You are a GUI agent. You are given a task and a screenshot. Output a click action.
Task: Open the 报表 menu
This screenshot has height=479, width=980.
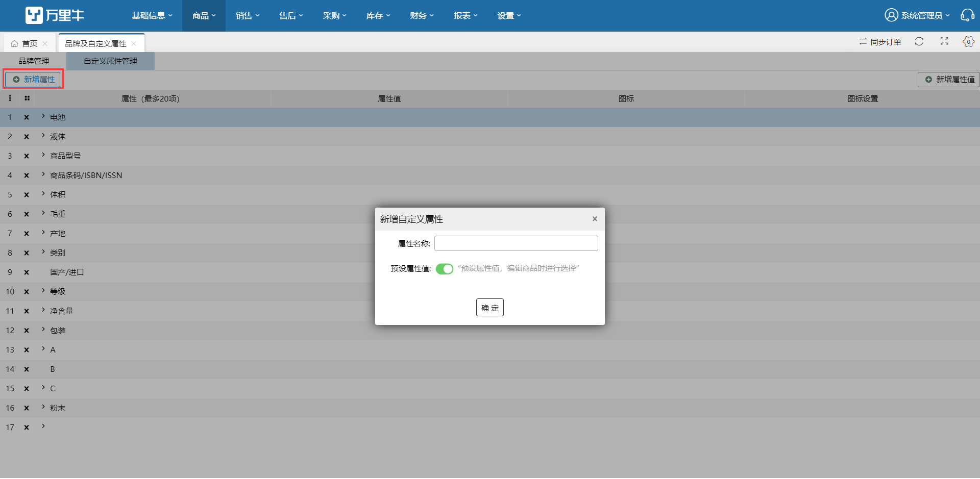(x=465, y=16)
